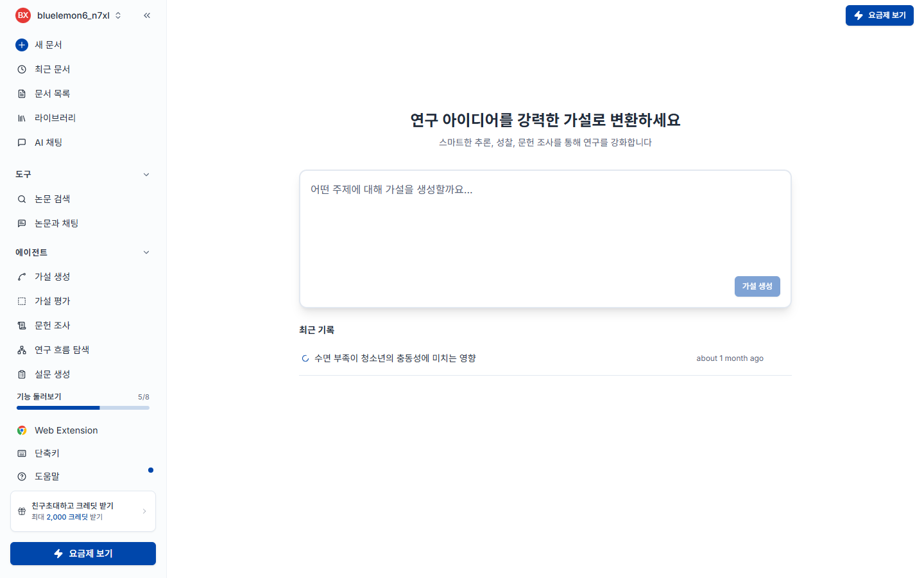The height and width of the screenshot is (578, 924).
Task: Open 설문 생성 agent
Action: (83, 374)
